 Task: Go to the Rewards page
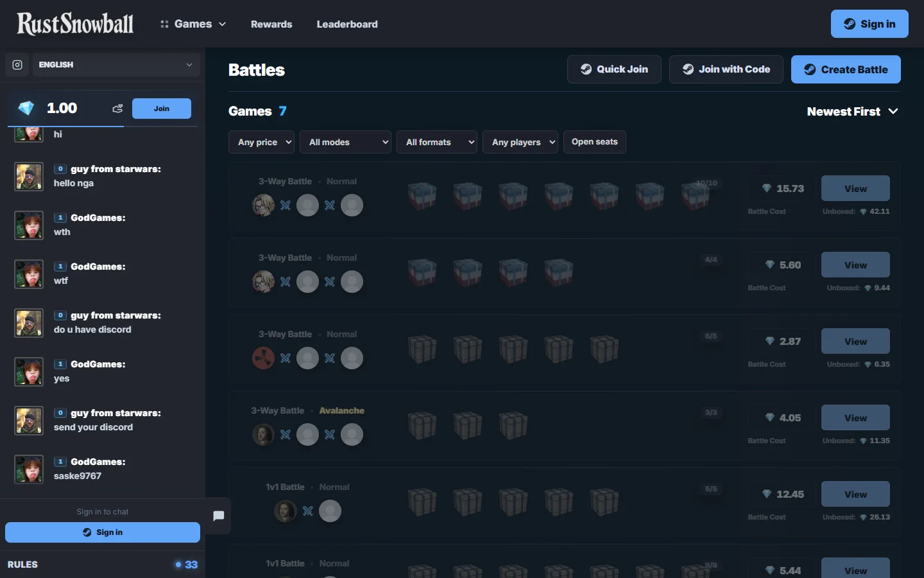click(271, 24)
